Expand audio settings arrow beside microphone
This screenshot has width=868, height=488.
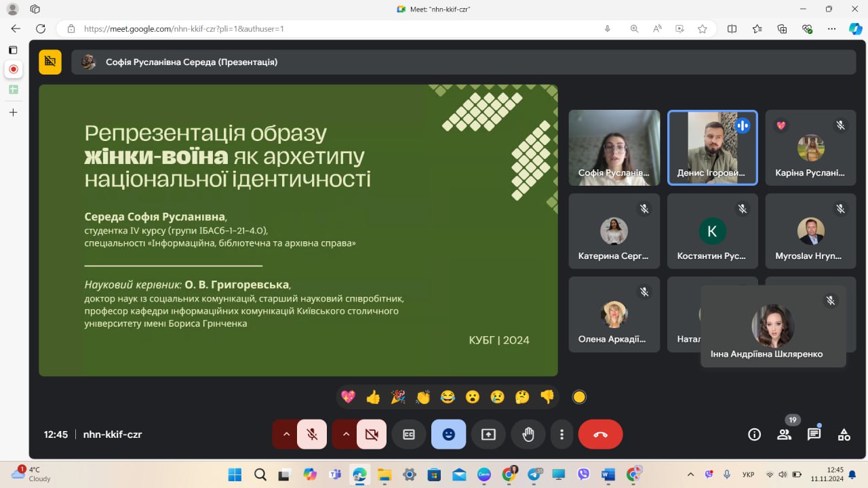coord(286,434)
